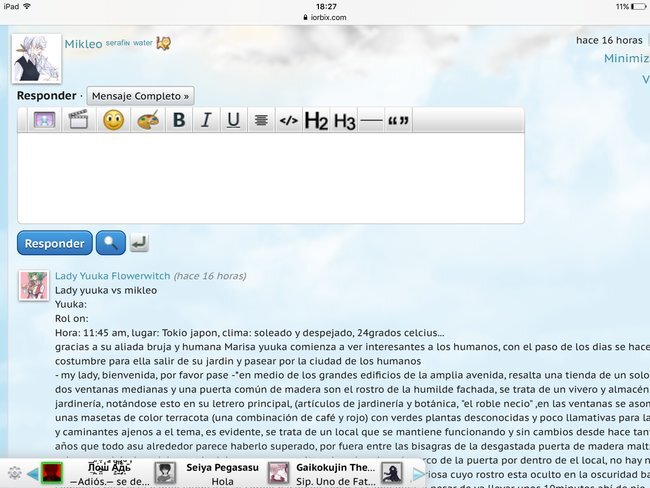Toggle underline text formatting

(x=233, y=121)
